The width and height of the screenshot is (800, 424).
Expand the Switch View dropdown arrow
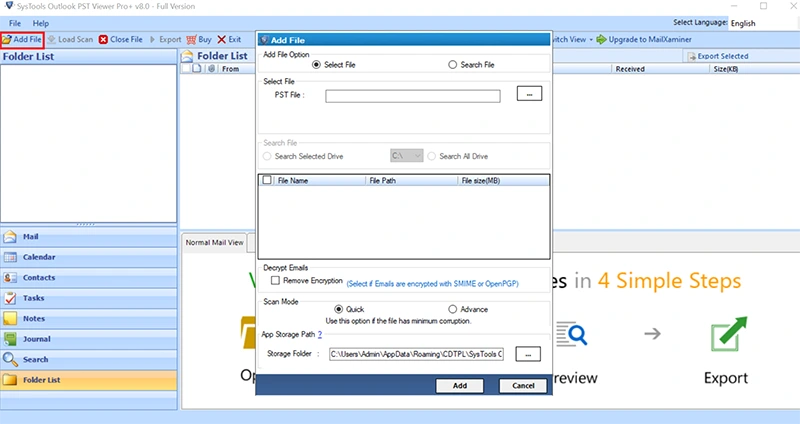[591, 40]
